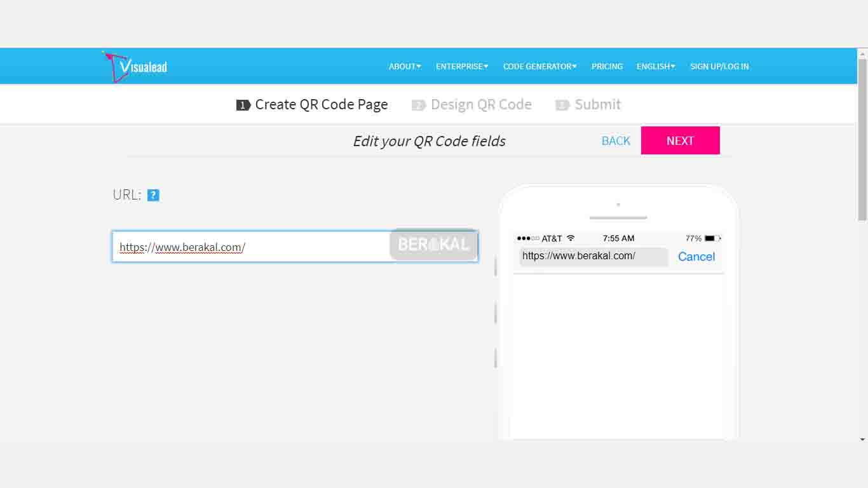Click the step 3 numbered badge
This screenshot has height=488, width=868.
click(x=562, y=104)
